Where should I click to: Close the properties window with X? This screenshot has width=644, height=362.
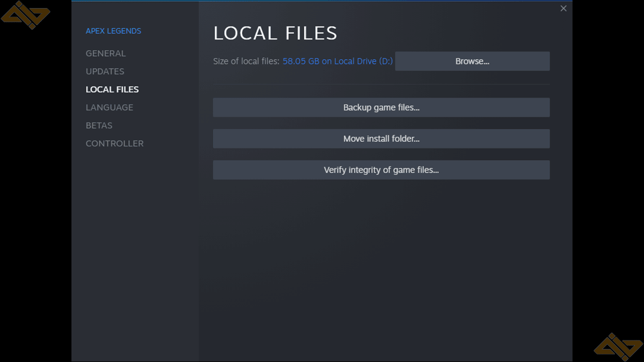[x=563, y=9]
